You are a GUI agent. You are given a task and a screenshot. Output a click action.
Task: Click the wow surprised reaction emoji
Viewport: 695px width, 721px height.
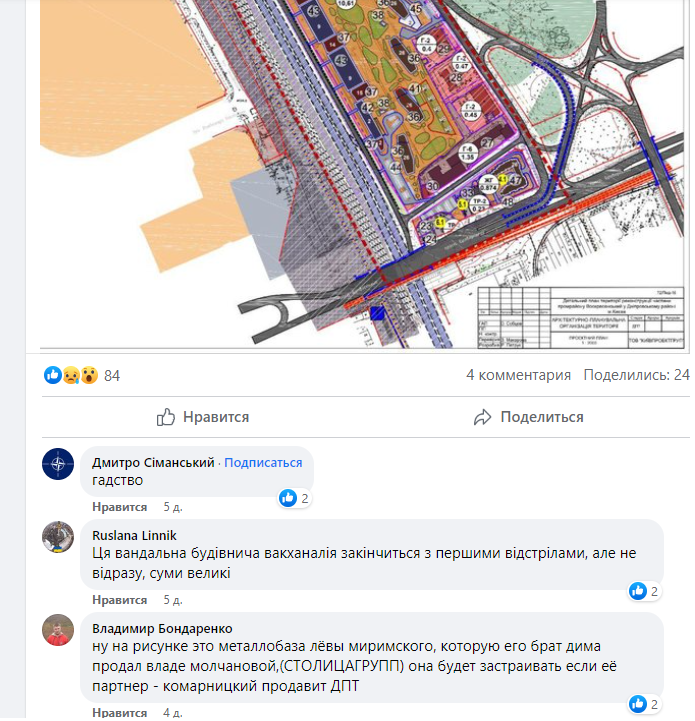[89, 377]
